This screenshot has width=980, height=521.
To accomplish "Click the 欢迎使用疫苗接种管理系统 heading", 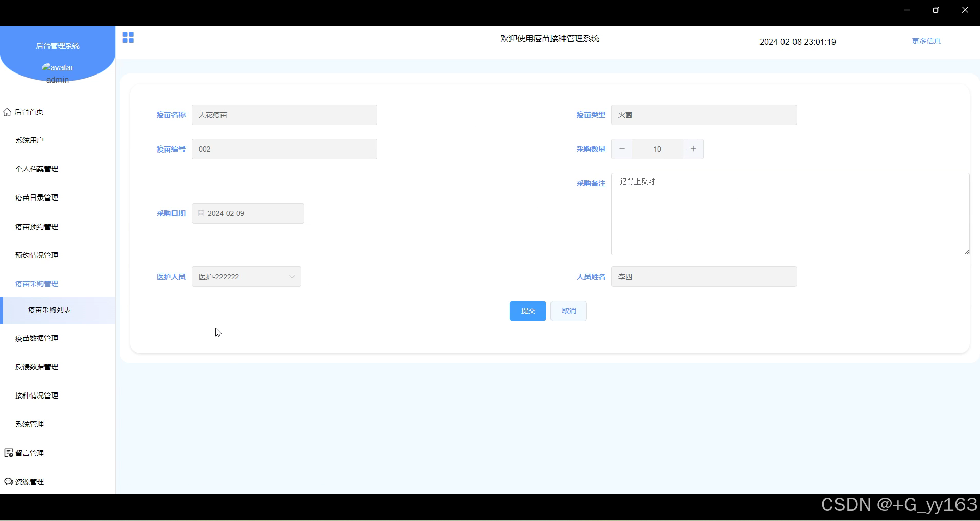I will tap(550, 39).
